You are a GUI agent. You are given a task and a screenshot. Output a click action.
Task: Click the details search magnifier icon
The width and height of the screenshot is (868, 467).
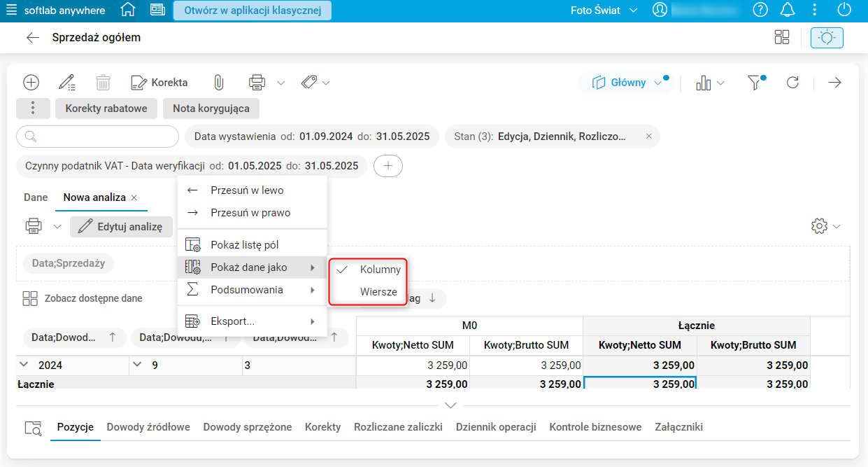pyautogui.click(x=33, y=428)
